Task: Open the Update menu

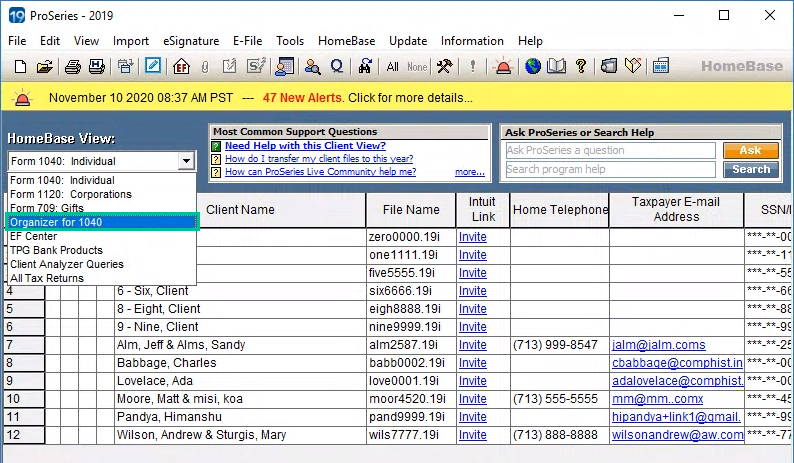Action: tap(408, 41)
